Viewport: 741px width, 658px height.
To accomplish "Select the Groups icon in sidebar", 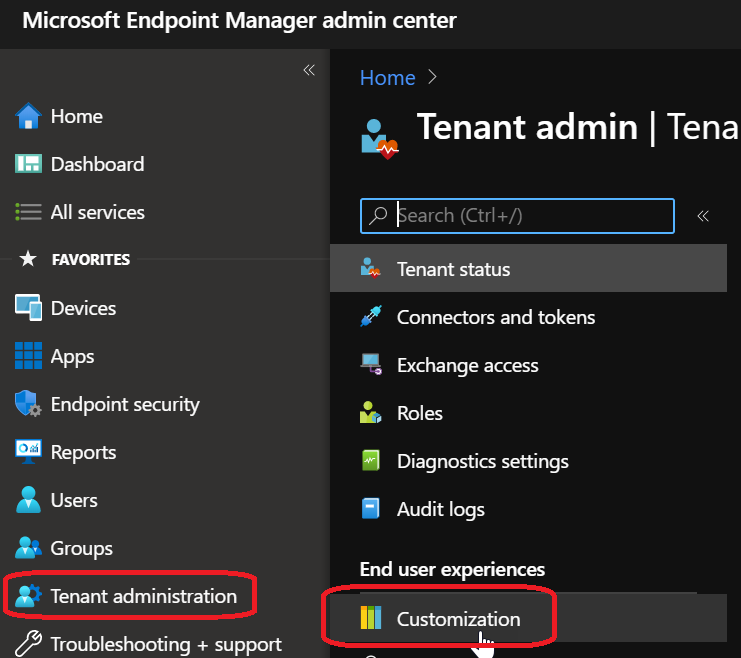I will click(28, 548).
